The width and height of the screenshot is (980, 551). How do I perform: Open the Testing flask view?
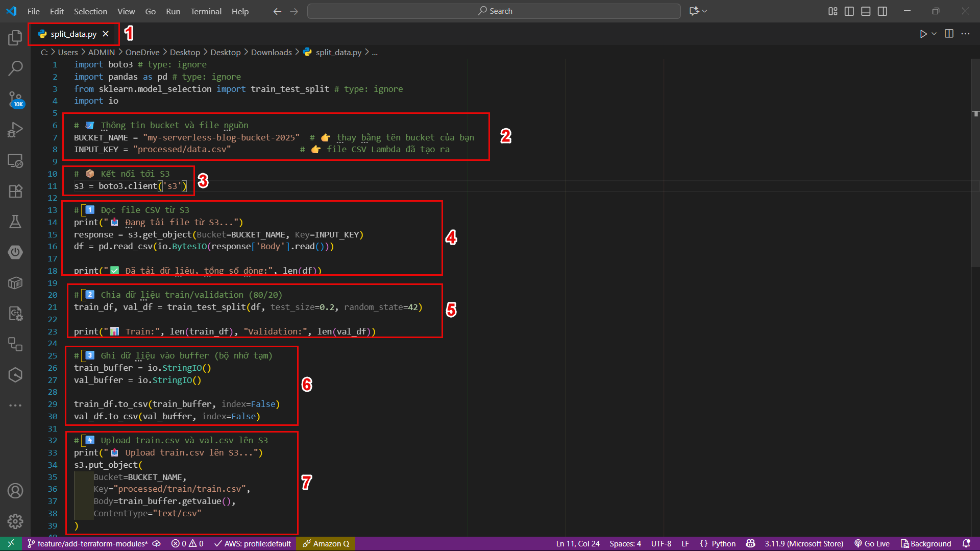(15, 222)
